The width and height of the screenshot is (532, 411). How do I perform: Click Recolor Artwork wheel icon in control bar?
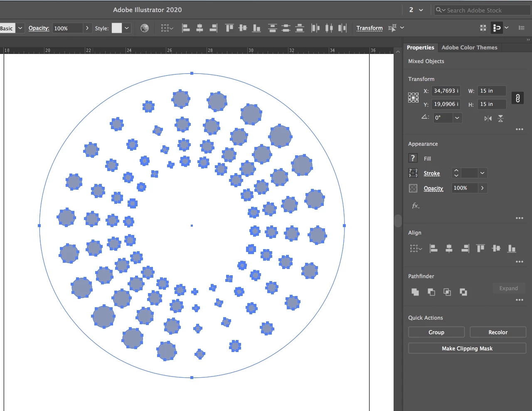145,28
